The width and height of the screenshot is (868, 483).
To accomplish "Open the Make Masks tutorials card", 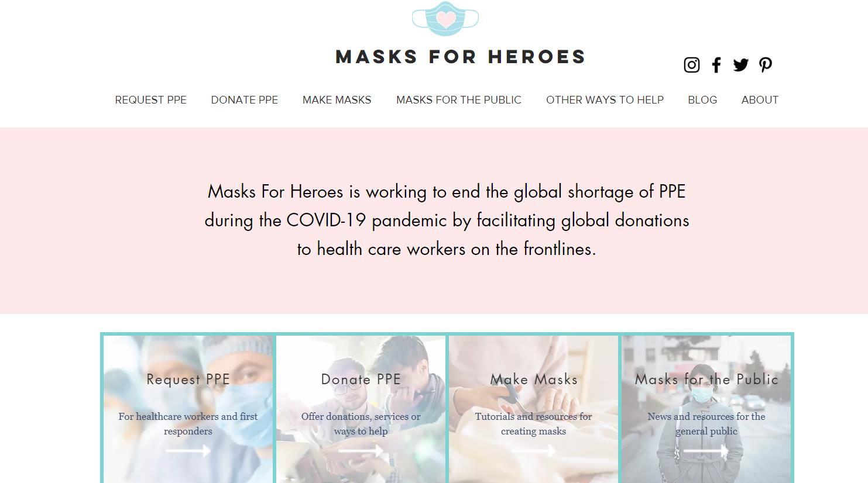I will coord(533,409).
